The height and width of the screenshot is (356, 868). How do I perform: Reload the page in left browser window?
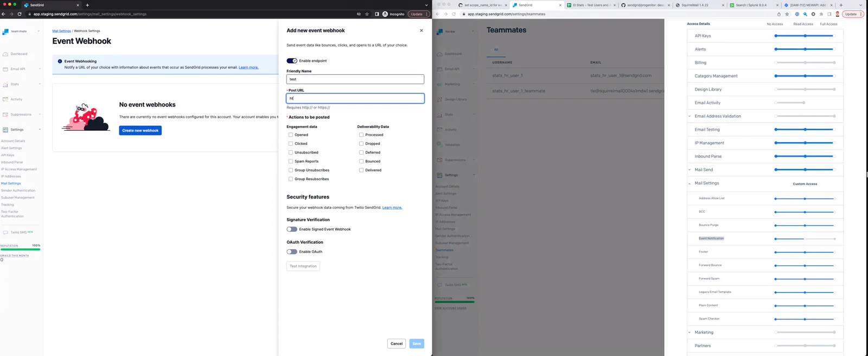20,14
